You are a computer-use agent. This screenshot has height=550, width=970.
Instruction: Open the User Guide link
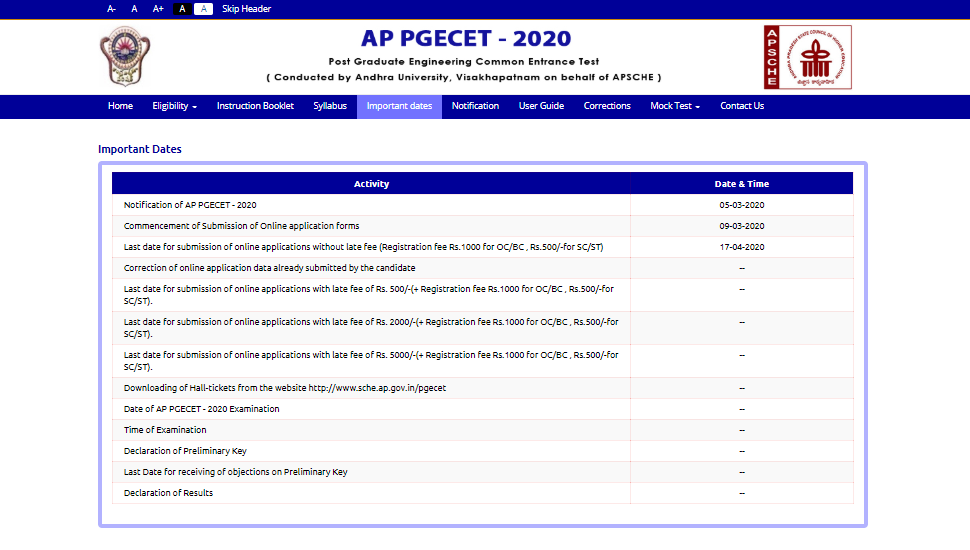pos(541,106)
